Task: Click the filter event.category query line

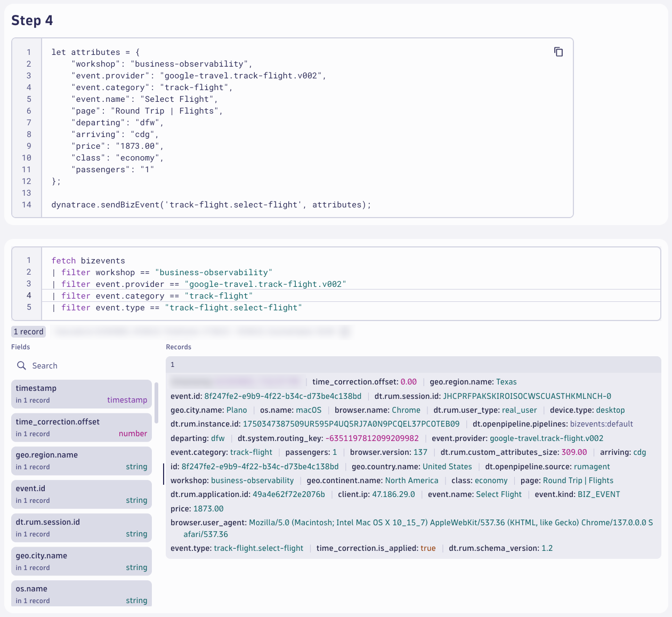Action: (x=152, y=296)
